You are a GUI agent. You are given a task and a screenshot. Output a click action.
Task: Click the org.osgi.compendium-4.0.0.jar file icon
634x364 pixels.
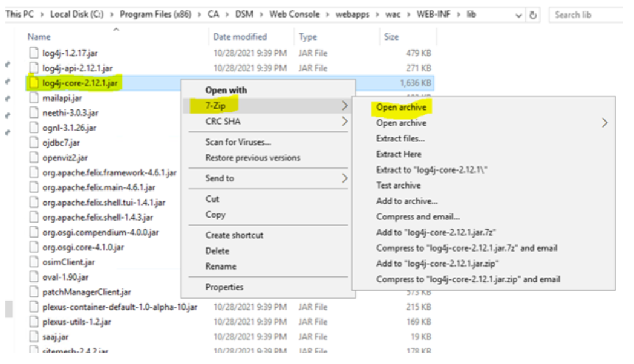point(34,232)
